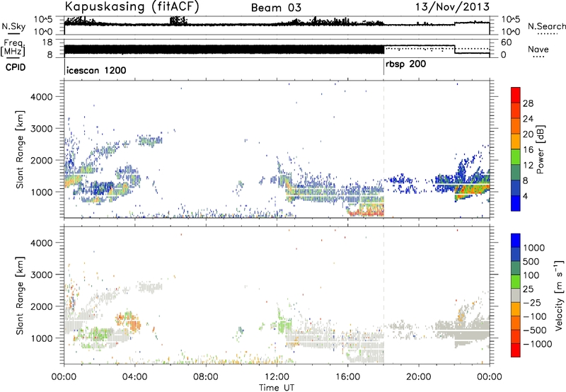The image size is (566, 392).
Task: Select the gray -25 to 25 Velocity swatch
Action: (516, 295)
